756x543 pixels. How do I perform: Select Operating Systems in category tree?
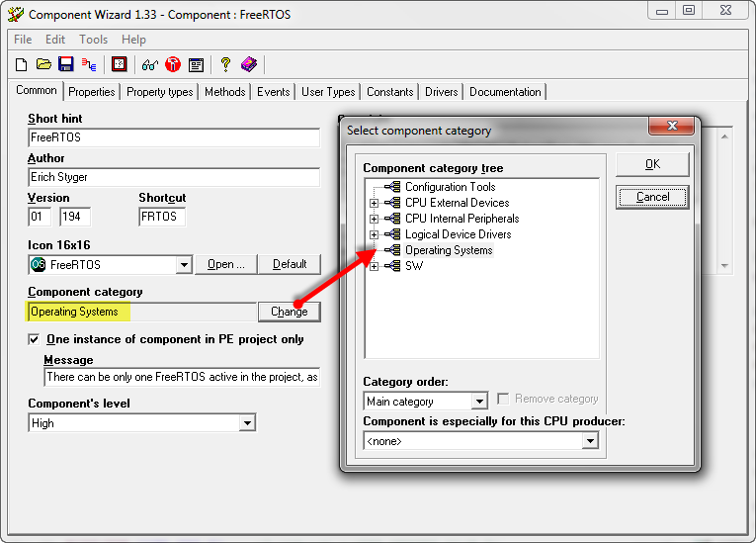coord(448,250)
